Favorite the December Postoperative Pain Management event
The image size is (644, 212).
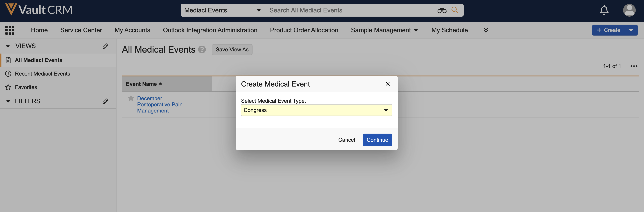(x=131, y=98)
